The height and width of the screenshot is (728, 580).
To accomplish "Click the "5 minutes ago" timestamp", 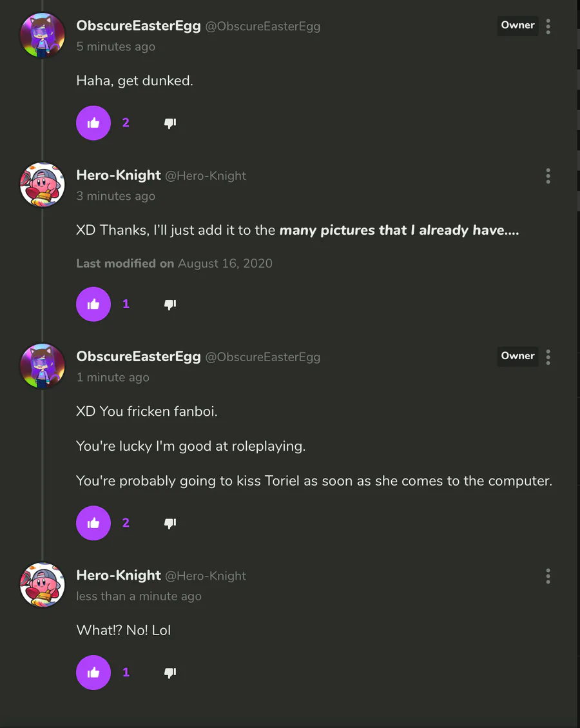I will (x=116, y=46).
